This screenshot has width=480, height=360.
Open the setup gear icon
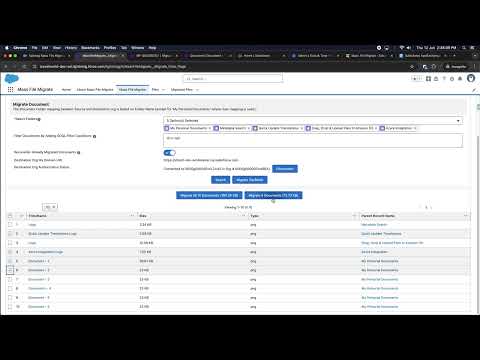(452, 79)
